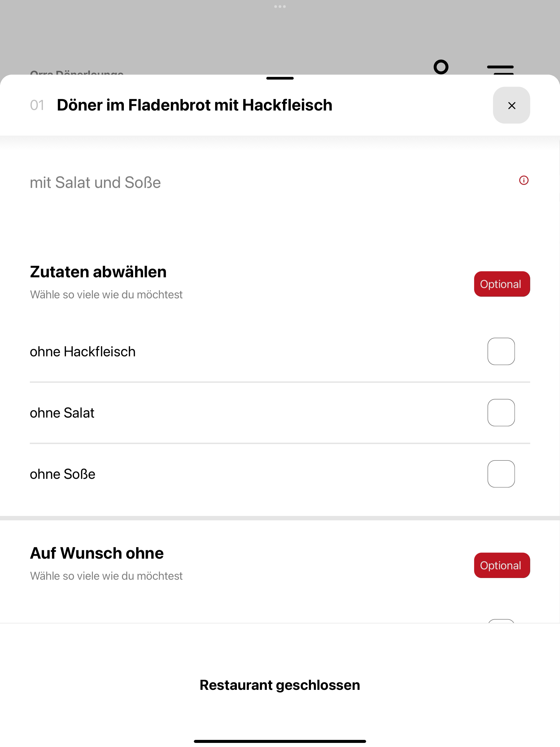Select the ohne Hackfleisch option label
Viewport: 560px width, 747px height.
tap(83, 352)
